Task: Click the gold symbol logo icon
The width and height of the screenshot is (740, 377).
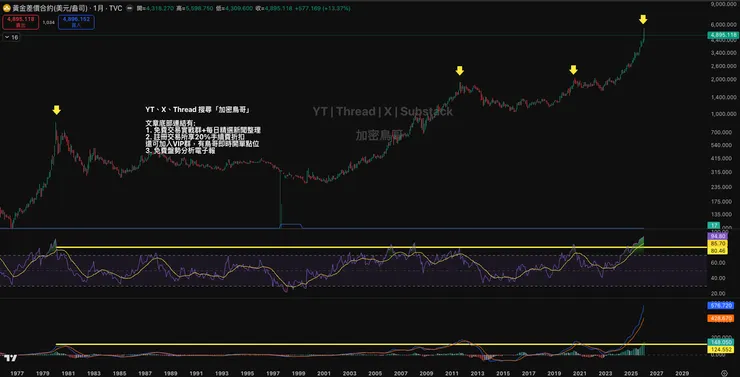Action: click(x=7, y=8)
